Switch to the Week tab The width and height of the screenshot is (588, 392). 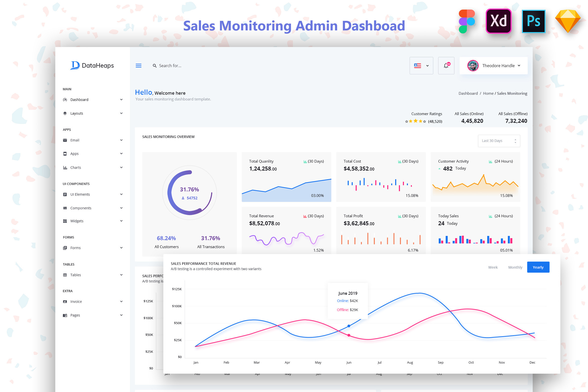click(493, 267)
